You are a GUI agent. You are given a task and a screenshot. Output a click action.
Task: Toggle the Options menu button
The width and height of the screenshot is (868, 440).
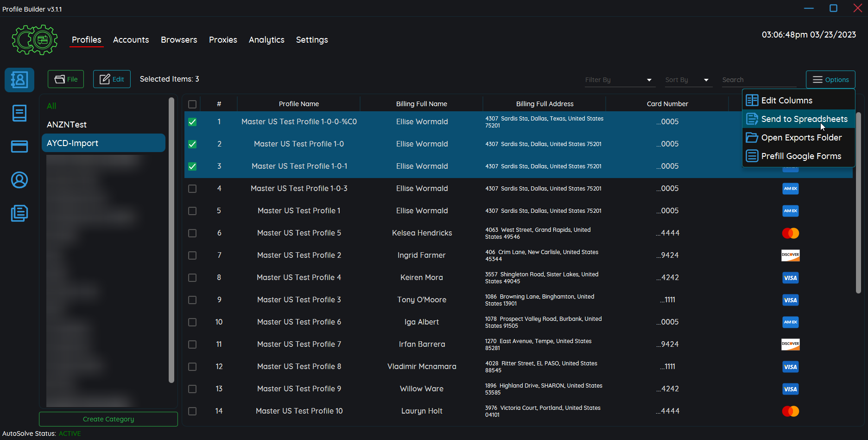pos(830,80)
